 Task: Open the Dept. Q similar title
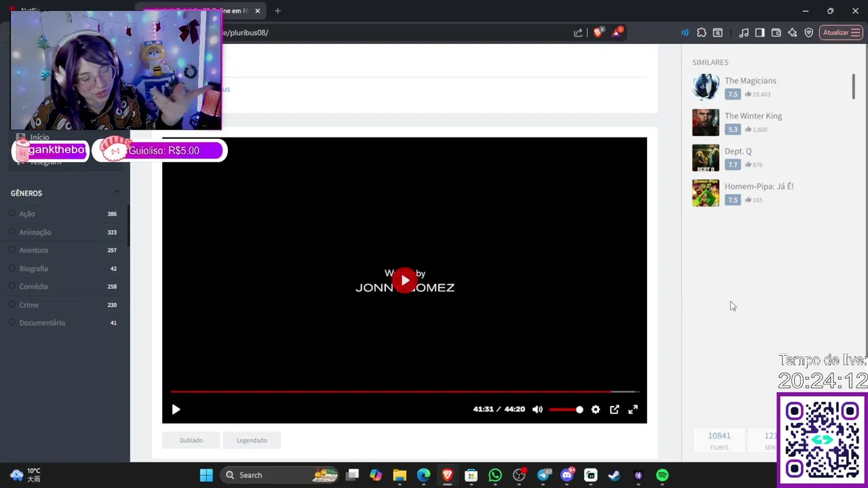point(738,151)
